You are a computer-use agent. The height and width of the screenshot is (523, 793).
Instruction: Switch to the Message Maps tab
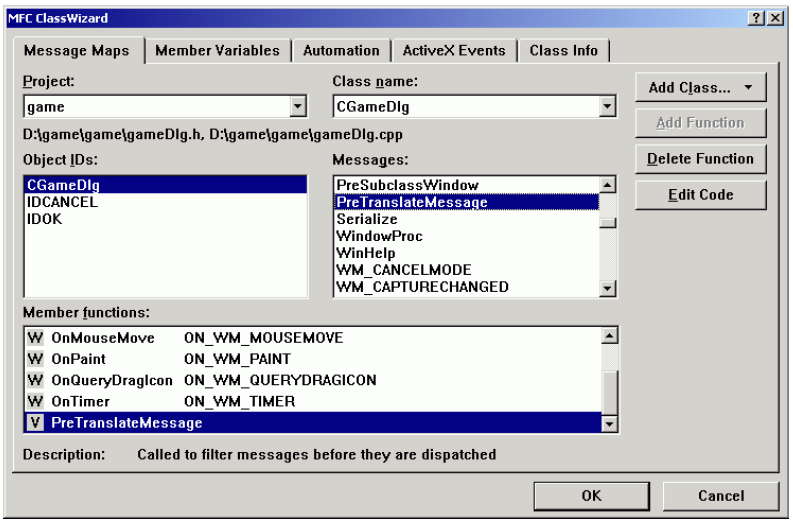click(x=77, y=51)
